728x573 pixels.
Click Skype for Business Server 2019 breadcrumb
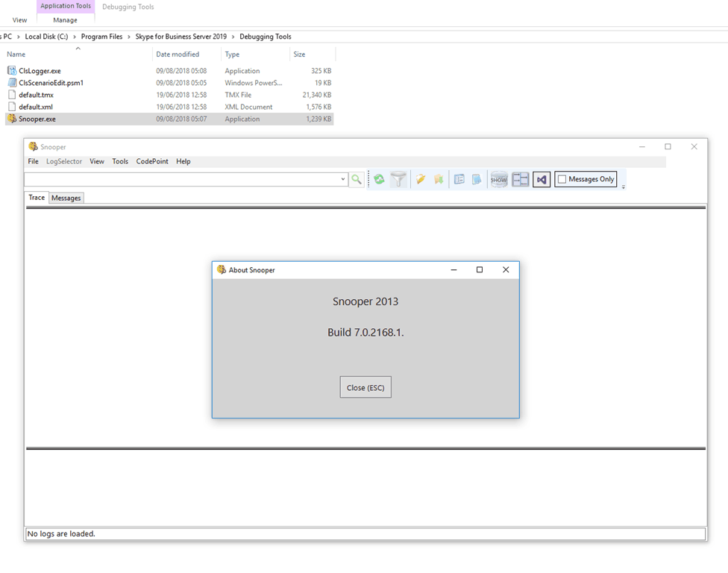[x=181, y=37]
